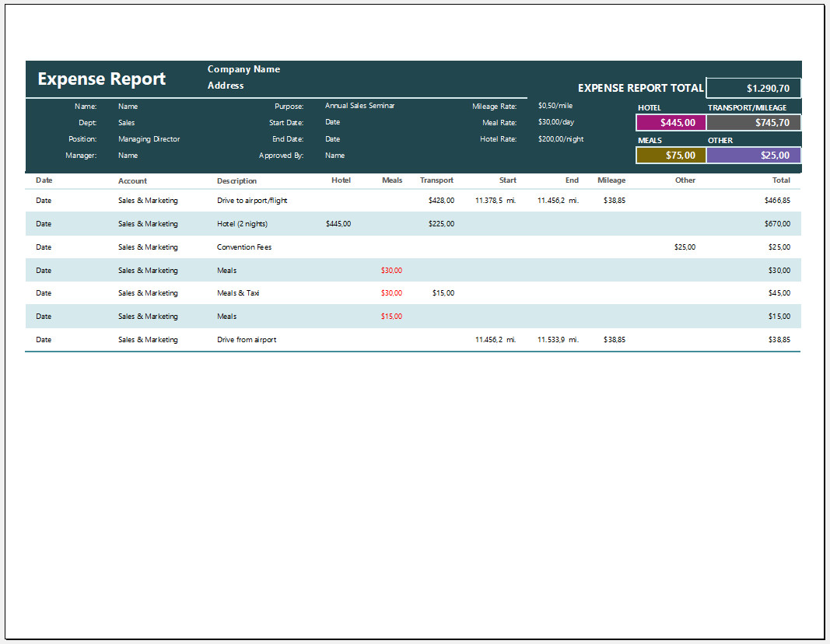Image resolution: width=830 pixels, height=644 pixels.
Task: Click the magenta Hotel total $445,00 box
Action: pos(671,123)
